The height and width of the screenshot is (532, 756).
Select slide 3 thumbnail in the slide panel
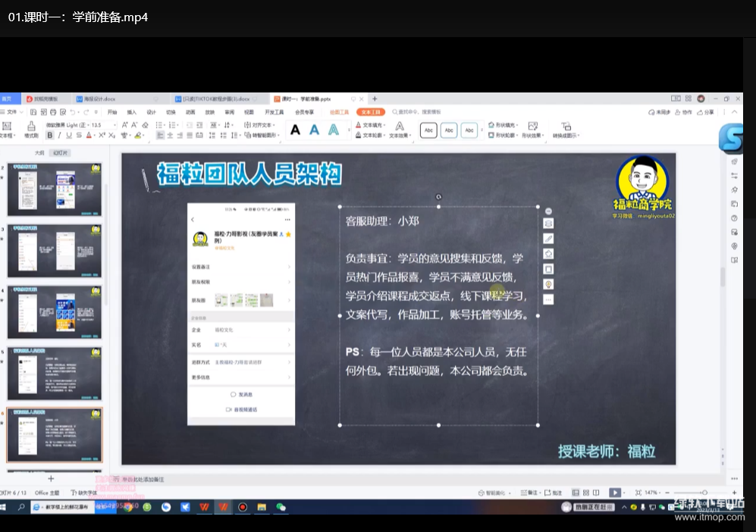(x=55, y=251)
